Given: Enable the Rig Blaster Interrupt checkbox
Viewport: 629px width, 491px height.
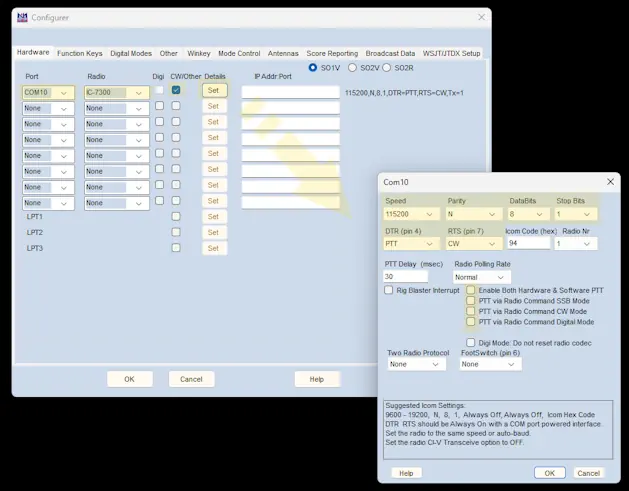Looking at the screenshot, I should [389, 290].
